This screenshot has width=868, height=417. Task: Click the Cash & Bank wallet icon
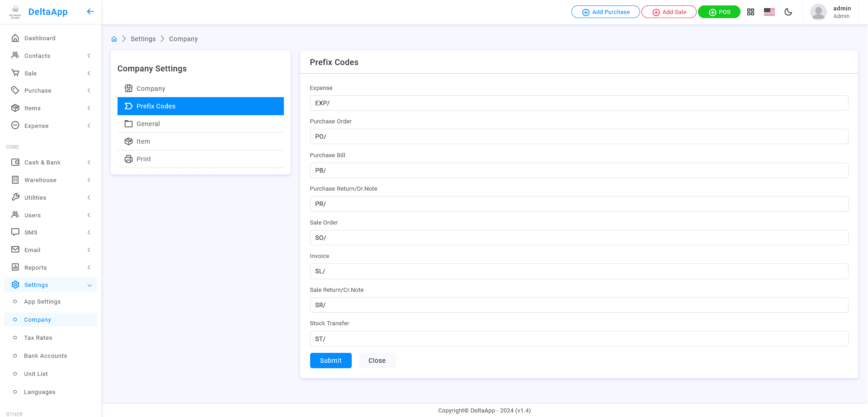click(x=15, y=162)
